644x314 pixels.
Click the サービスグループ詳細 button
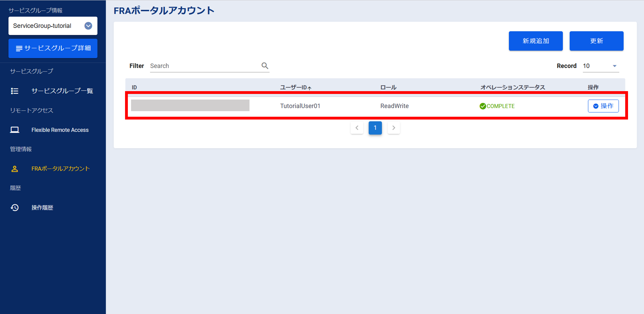(53, 48)
